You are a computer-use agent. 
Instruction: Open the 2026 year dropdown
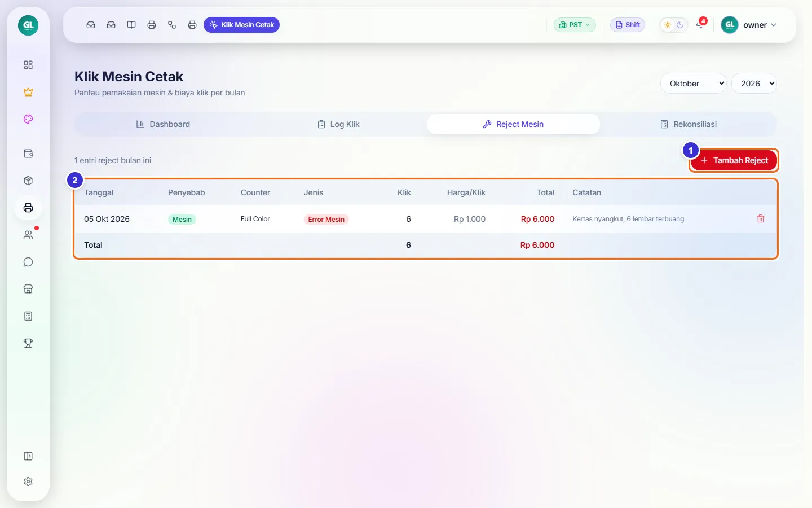point(754,84)
